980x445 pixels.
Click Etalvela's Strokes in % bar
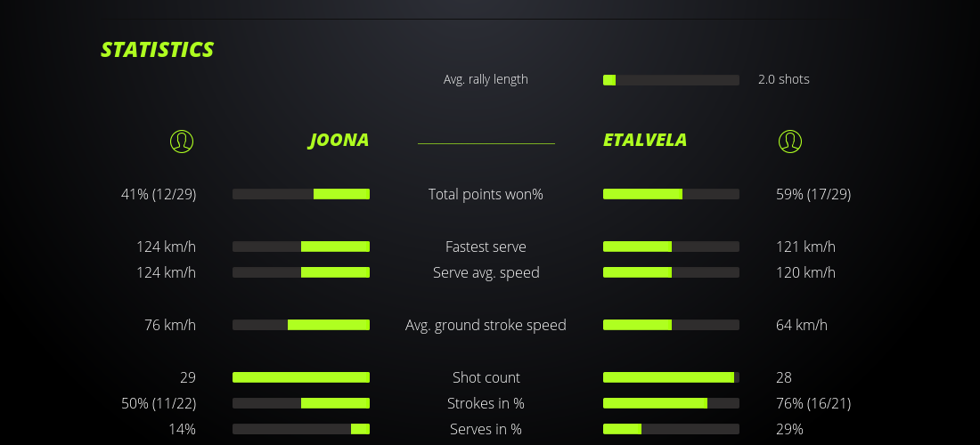[x=671, y=403]
